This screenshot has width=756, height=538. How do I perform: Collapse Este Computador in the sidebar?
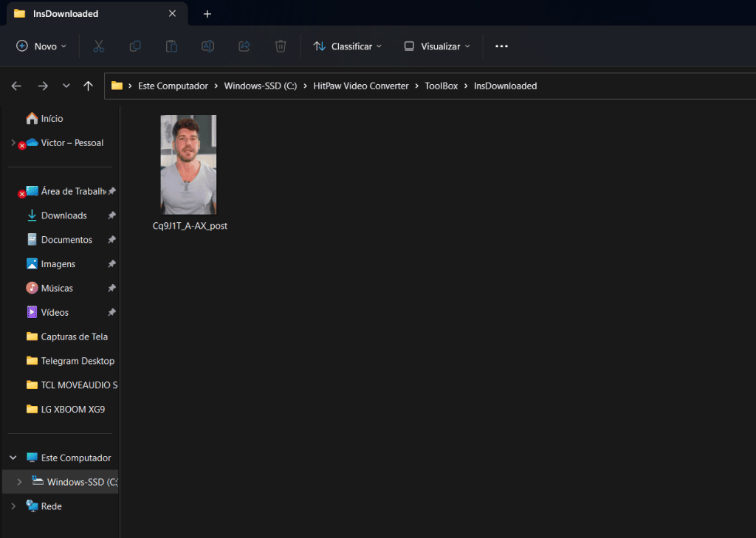click(x=12, y=458)
